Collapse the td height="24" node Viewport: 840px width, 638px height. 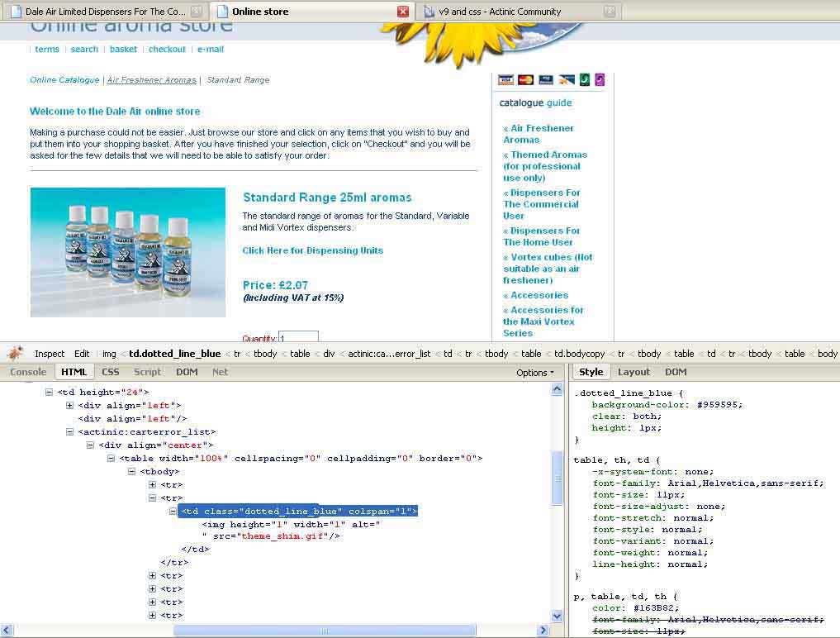(x=50, y=393)
